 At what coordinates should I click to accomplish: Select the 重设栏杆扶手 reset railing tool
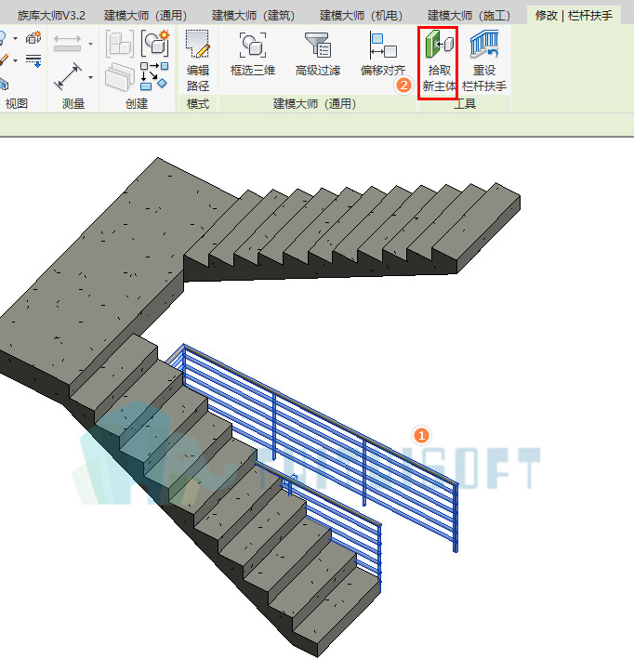pyautogui.click(x=484, y=62)
